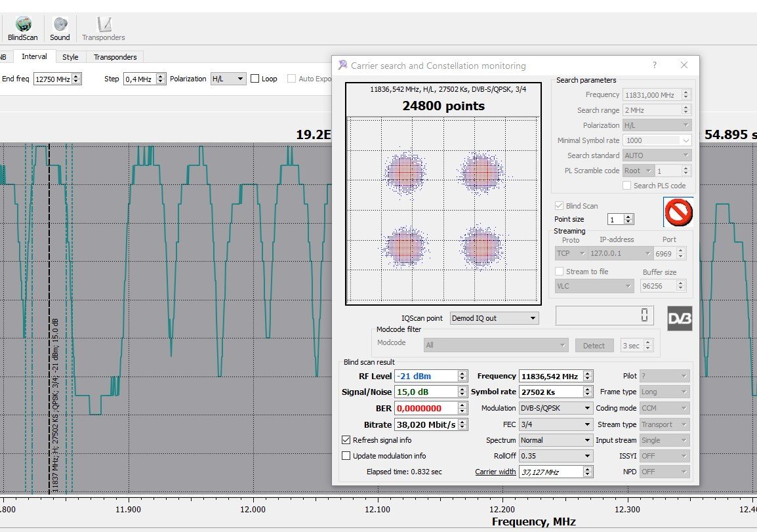Open the Transponders tab
Image resolution: width=757 pixels, height=532 pixels.
click(115, 57)
